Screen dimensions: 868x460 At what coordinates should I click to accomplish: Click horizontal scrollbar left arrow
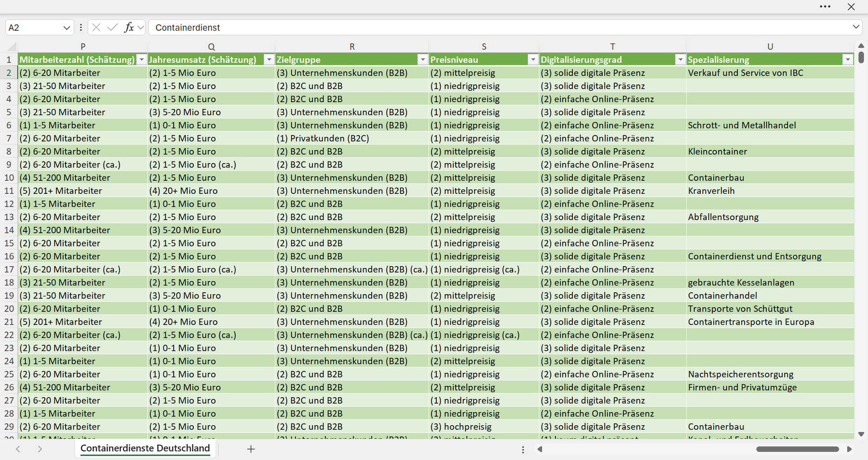coord(540,449)
